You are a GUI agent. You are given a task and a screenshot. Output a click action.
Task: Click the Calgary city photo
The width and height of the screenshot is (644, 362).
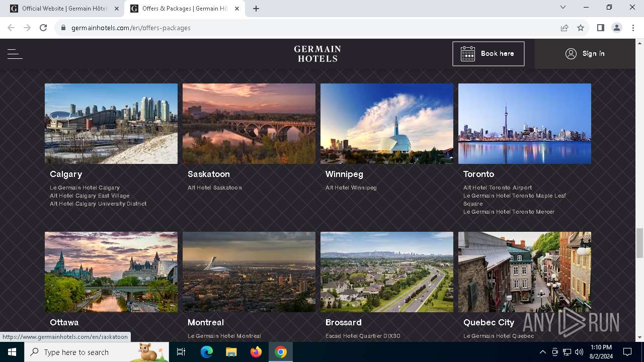(x=111, y=124)
